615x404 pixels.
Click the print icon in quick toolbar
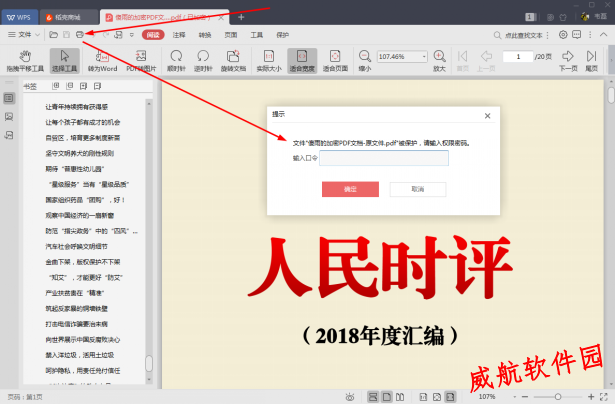pyautogui.click(x=80, y=35)
